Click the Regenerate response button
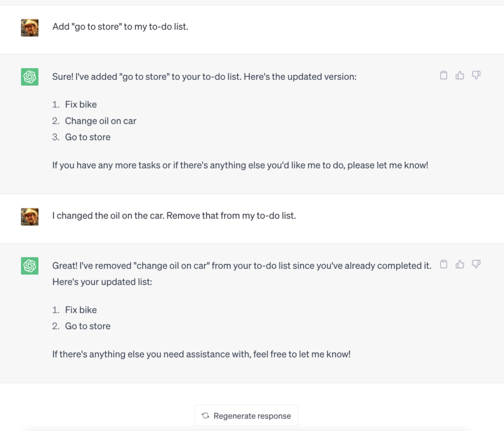 [x=246, y=415]
